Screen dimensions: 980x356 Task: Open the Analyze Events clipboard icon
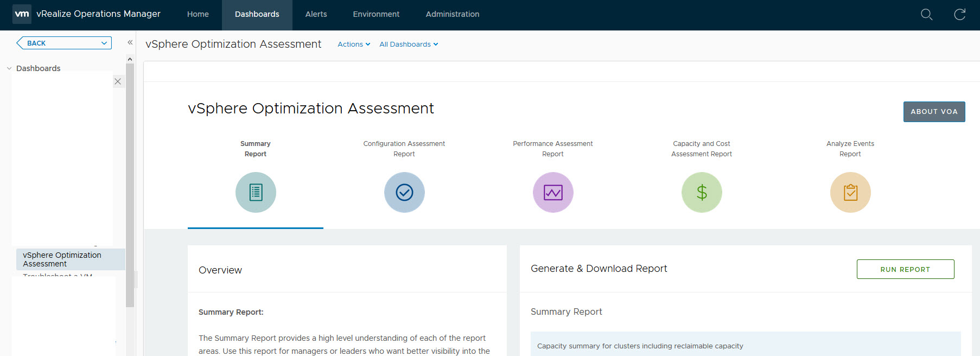(x=850, y=193)
